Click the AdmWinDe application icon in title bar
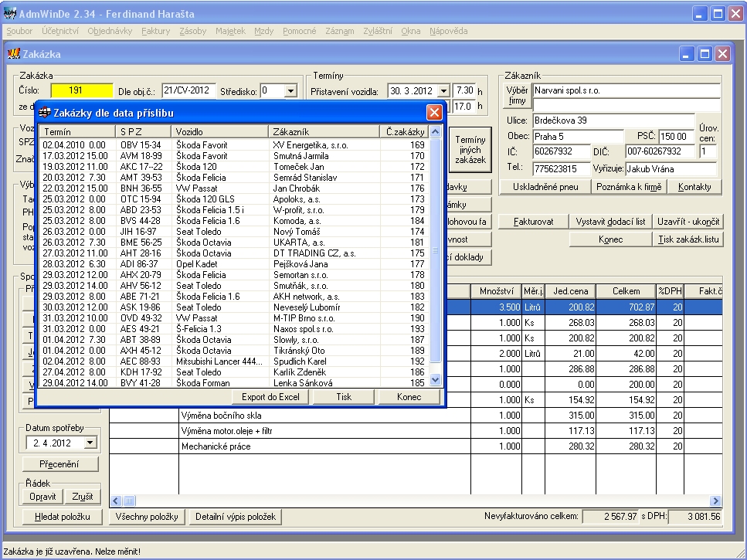 (10, 13)
